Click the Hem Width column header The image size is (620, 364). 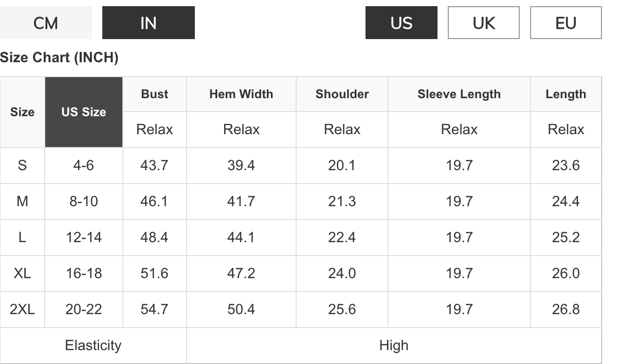(241, 94)
